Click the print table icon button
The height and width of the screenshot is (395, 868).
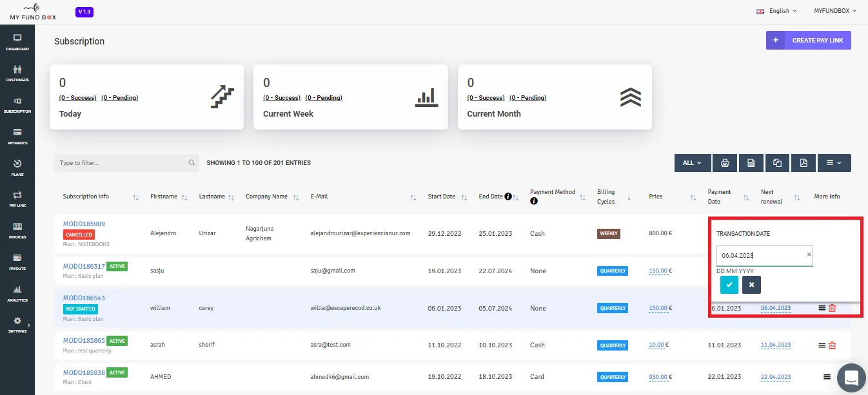[x=725, y=163]
